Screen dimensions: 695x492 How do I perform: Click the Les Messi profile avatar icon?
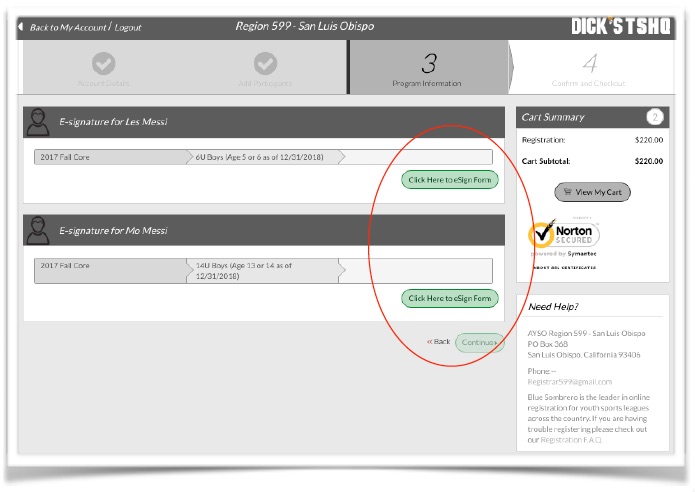tap(39, 122)
